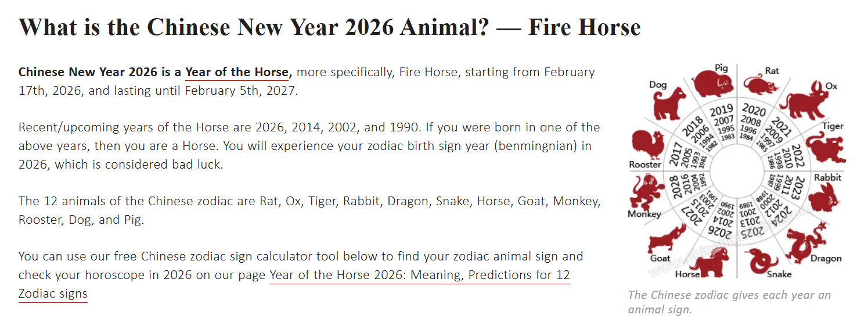Click the year 2024 in the wheel
The image size is (868, 318).
781,215
